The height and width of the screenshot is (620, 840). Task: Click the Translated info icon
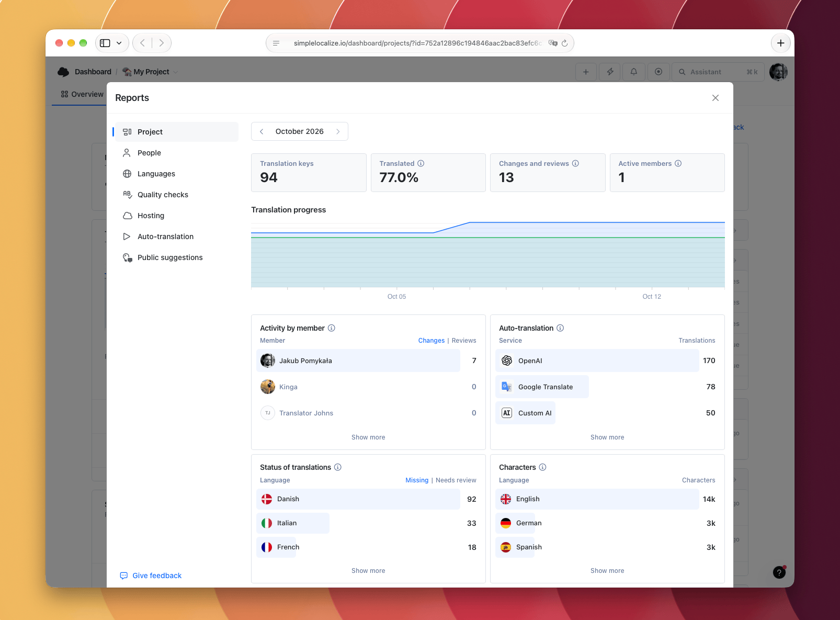click(x=421, y=163)
